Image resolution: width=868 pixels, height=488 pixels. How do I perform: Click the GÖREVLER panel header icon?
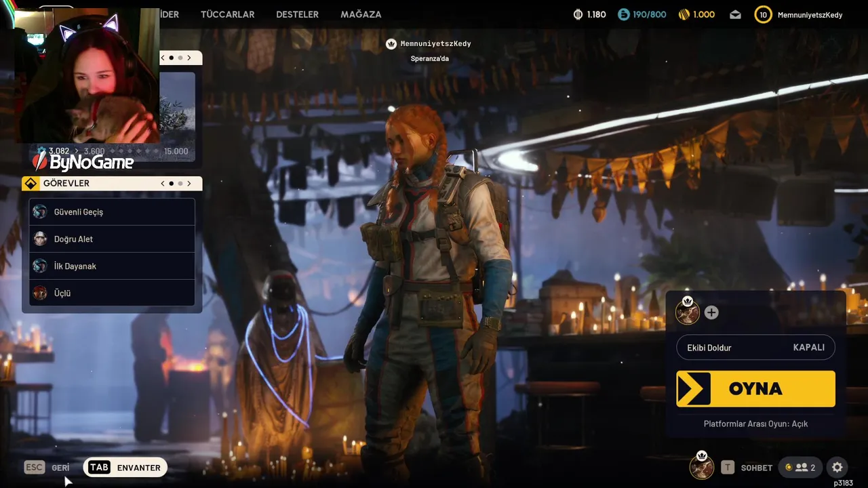31,183
